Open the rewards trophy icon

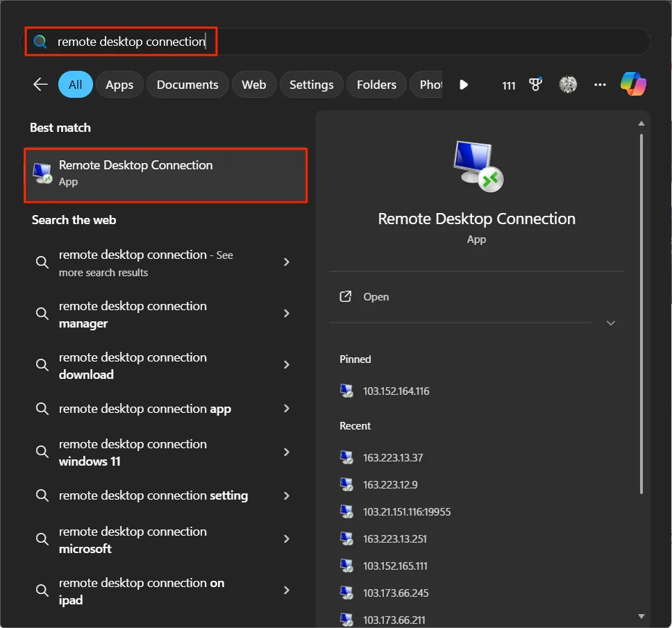pos(535,85)
